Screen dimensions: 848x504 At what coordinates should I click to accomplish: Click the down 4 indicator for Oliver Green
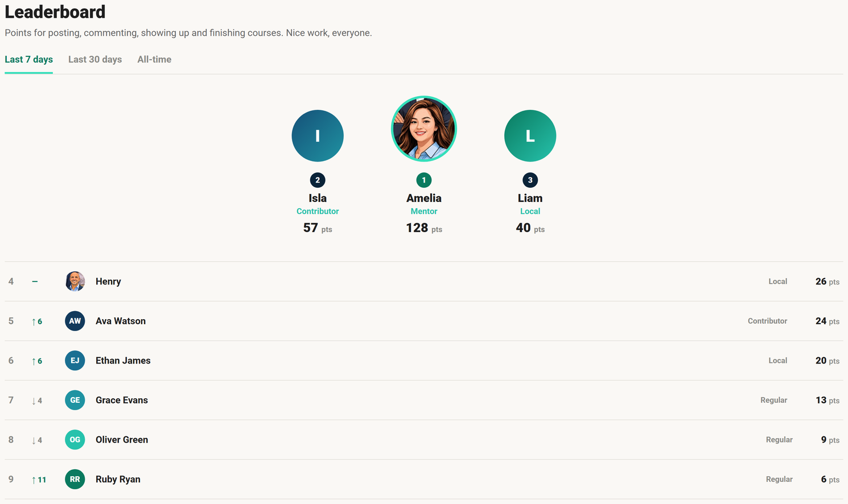(x=37, y=440)
